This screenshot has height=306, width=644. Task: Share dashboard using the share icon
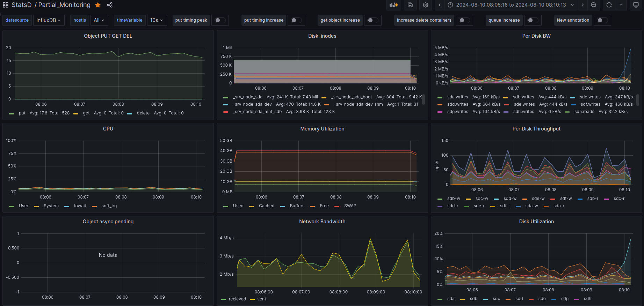(110, 5)
